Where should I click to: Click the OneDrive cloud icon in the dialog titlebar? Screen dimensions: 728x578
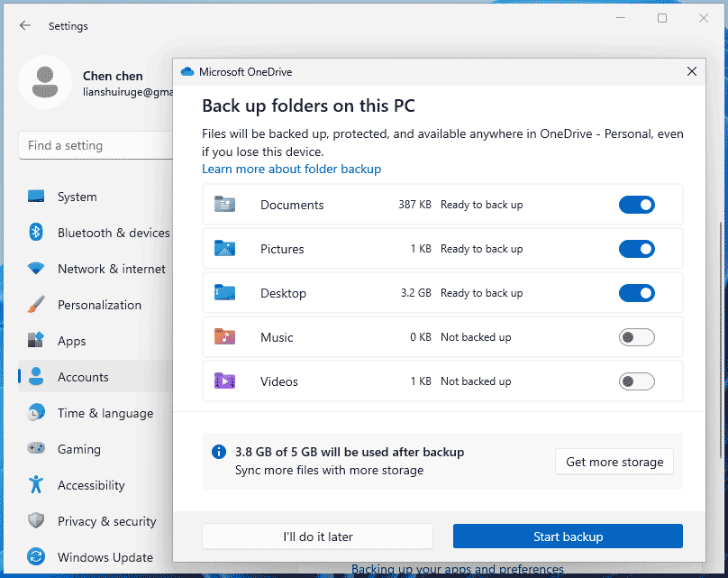click(x=187, y=71)
